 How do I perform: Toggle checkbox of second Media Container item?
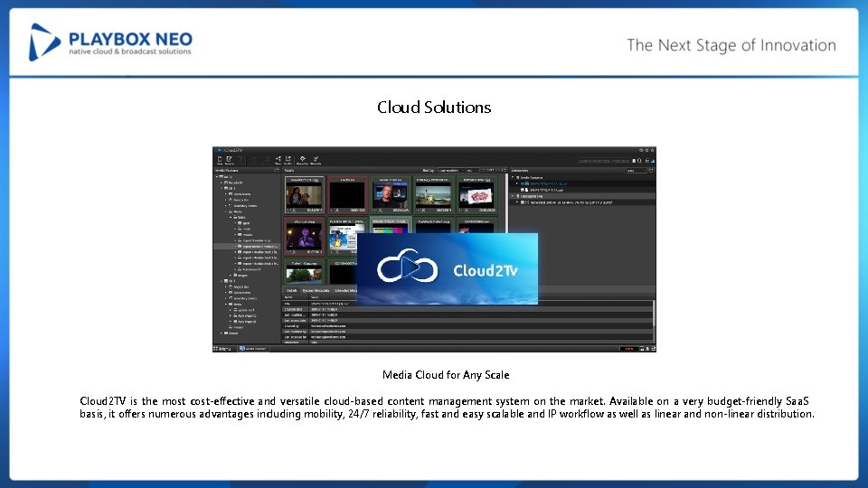click(522, 190)
